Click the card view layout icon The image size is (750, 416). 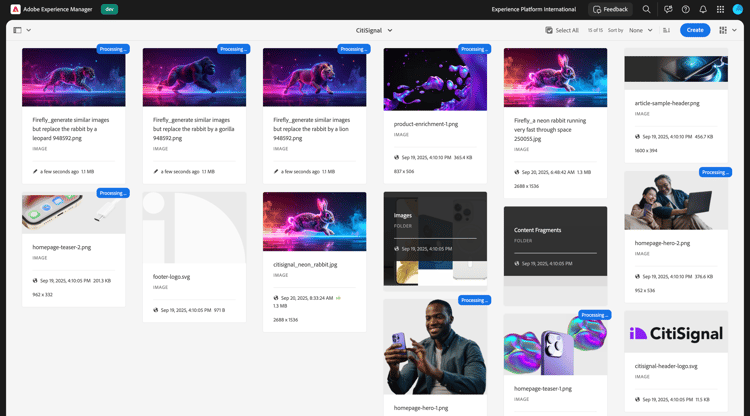[x=723, y=30]
